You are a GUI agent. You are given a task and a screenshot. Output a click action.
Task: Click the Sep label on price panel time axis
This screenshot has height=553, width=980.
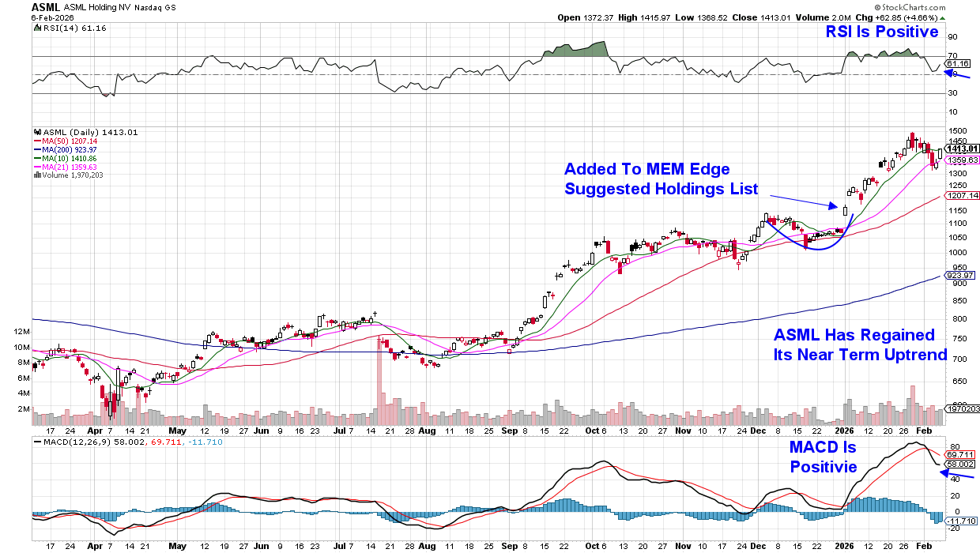[511, 431]
